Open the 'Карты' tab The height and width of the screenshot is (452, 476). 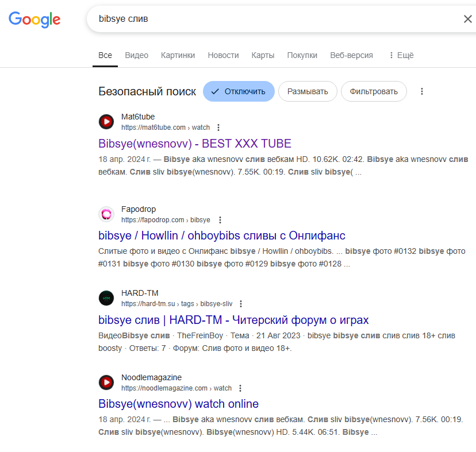click(263, 55)
